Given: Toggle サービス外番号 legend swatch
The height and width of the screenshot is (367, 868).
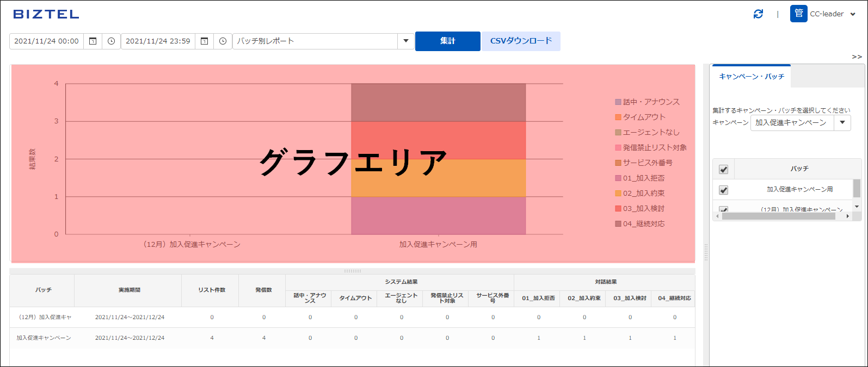Looking at the screenshot, I should click(618, 163).
